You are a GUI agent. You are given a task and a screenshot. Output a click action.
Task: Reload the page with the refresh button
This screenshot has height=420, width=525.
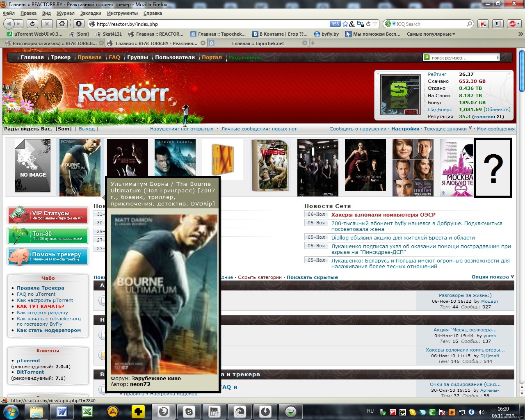(x=32, y=24)
